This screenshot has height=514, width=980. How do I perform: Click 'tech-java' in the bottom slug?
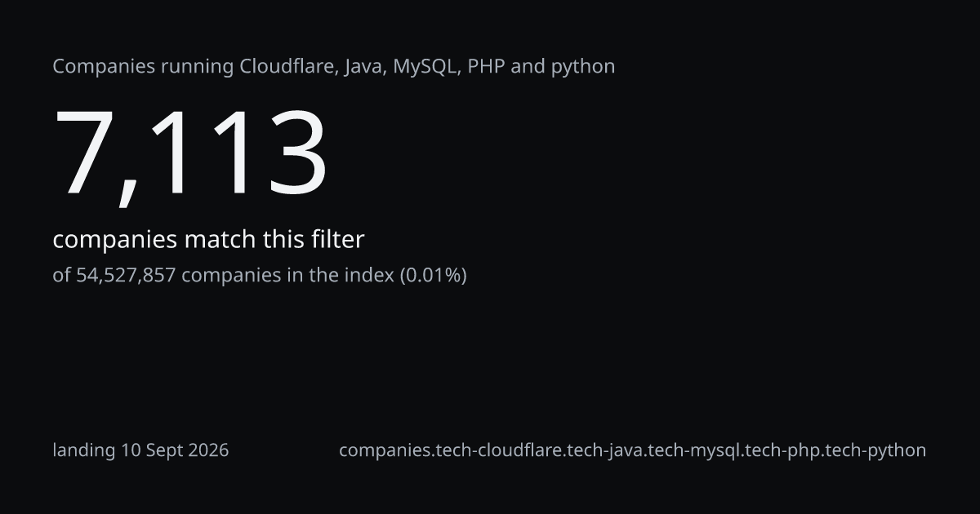(x=604, y=450)
